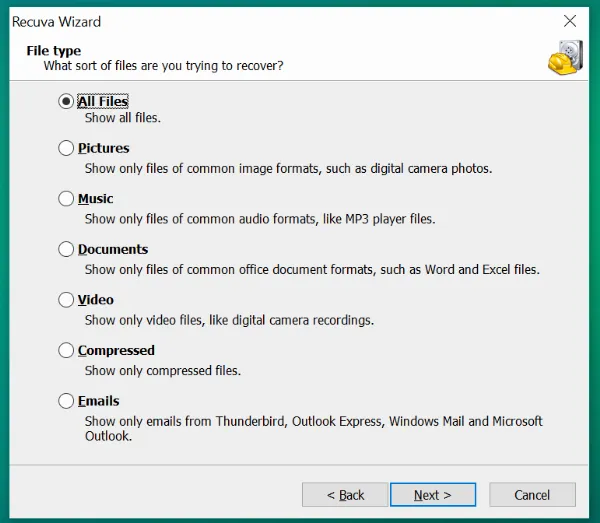Click the Recuva hard hat drive icon
Screen dimensions: 600x523
[x=565, y=58]
